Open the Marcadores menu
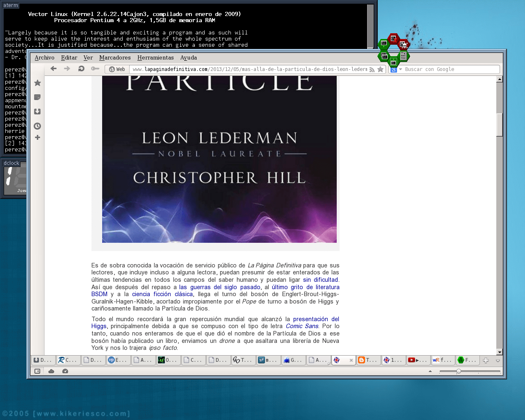The height and width of the screenshot is (420, 525). tap(115, 58)
